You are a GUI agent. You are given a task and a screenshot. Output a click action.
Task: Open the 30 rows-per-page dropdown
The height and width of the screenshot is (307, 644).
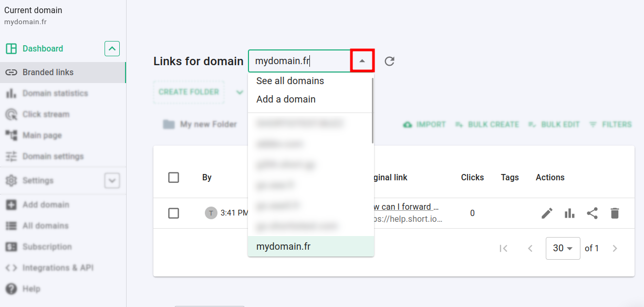(x=563, y=248)
